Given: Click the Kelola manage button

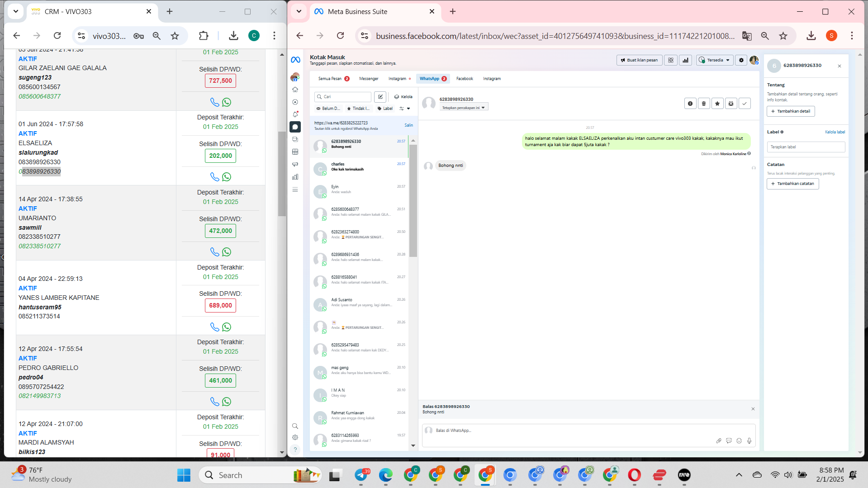Looking at the screenshot, I should 403,97.
